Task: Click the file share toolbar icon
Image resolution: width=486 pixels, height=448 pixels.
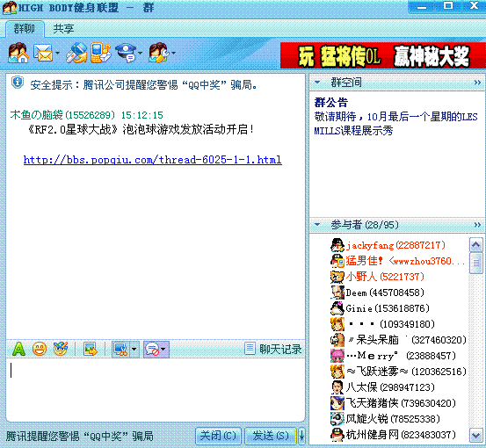Action: click(x=76, y=53)
